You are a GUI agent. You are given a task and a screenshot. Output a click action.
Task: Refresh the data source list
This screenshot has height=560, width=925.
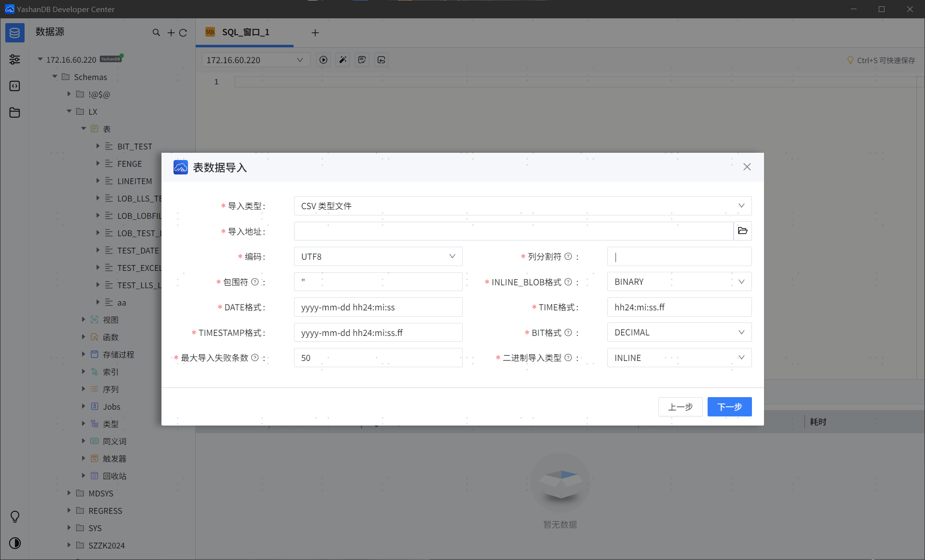pyautogui.click(x=183, y=33)
